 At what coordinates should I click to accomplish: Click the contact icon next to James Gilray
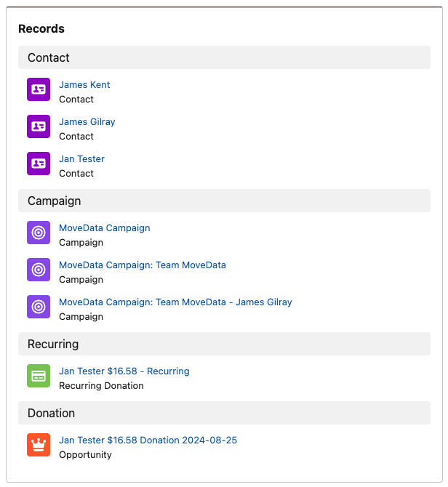tap(39, 126)
